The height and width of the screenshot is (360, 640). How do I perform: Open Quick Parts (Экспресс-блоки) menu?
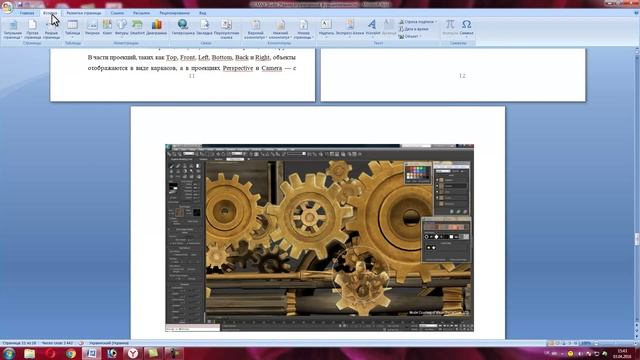click(x=350, y=28)
